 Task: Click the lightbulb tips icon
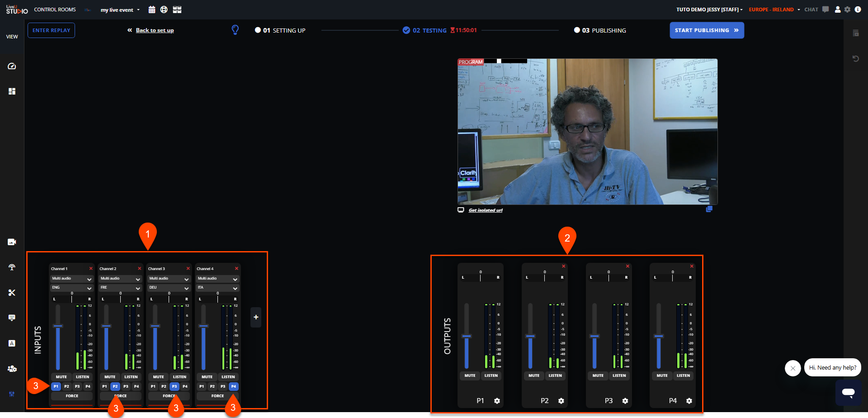235,30
